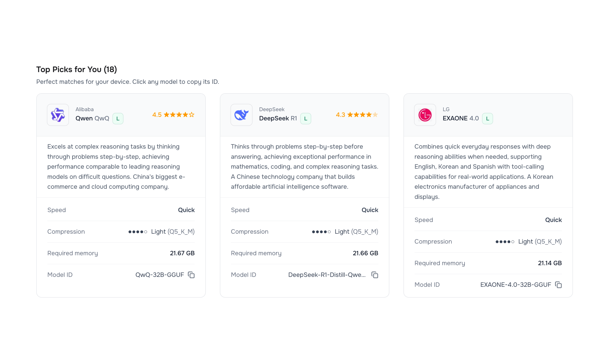Click copy icon next to DeepSeek-R1-Distill model ID
Image resolution: width=609 pixels, height=364 pixels.
(375, 275)
